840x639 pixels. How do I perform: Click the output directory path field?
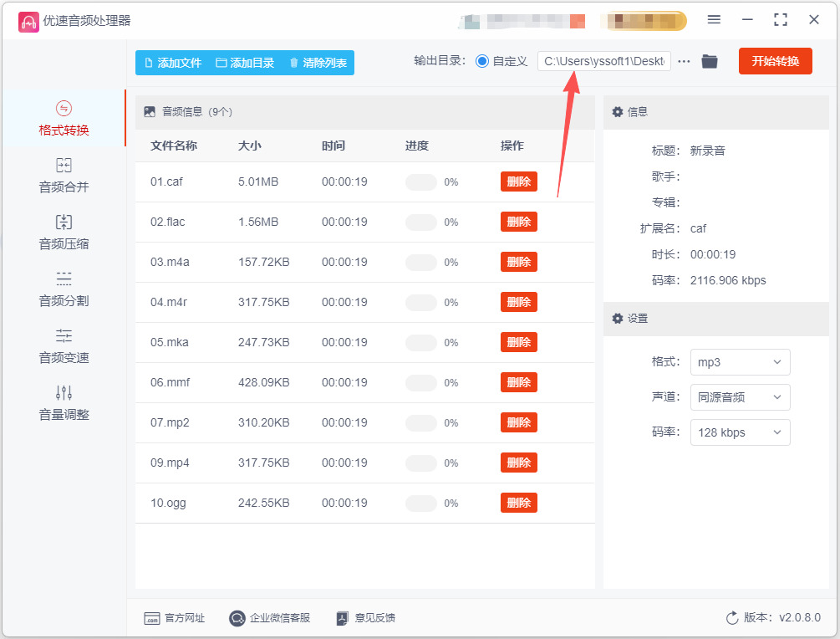pos(604,61)
